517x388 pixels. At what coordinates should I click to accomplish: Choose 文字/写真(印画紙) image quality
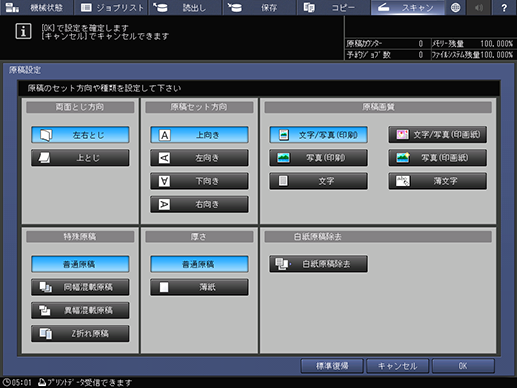pos(437,135)
